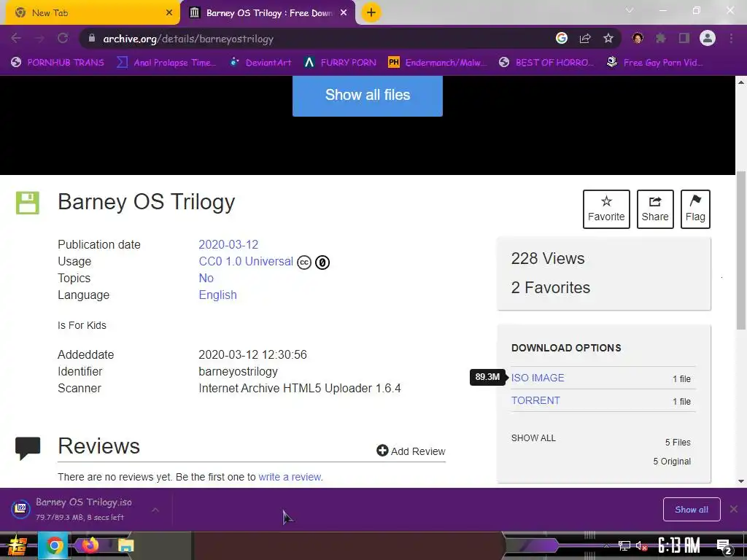Click the scrollbar down arrow
The image size is (747, 560).
[741, 481]
